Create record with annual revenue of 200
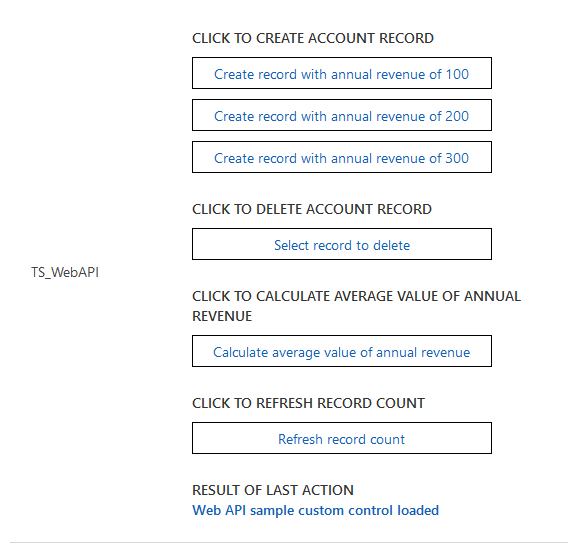Screen dimensions: 575x545 [x=342, y=115]
